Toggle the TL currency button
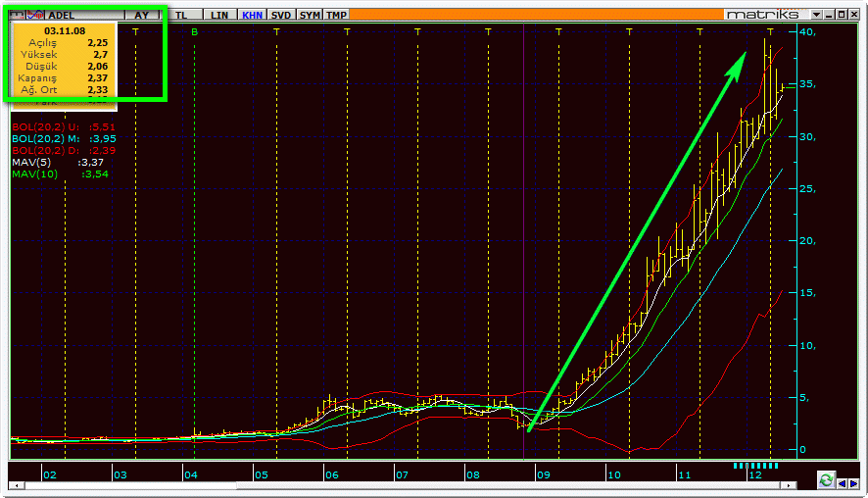This screenshot has height=498, width=868. (181, 15)
